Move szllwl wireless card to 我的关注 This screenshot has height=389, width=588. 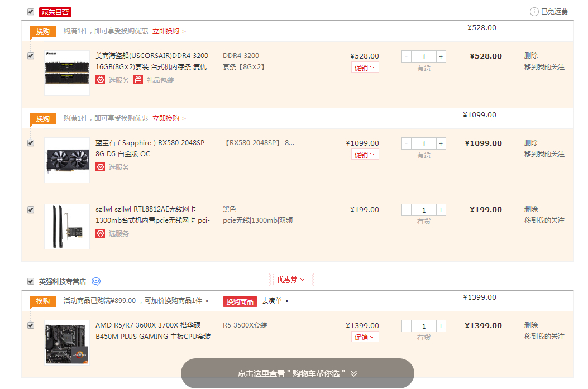coord(544,220)
